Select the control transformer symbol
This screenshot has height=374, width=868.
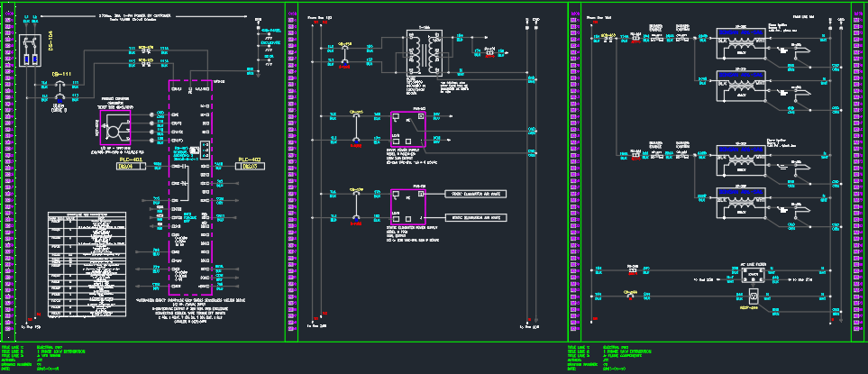pyautogui.click(x=425, y=53)
